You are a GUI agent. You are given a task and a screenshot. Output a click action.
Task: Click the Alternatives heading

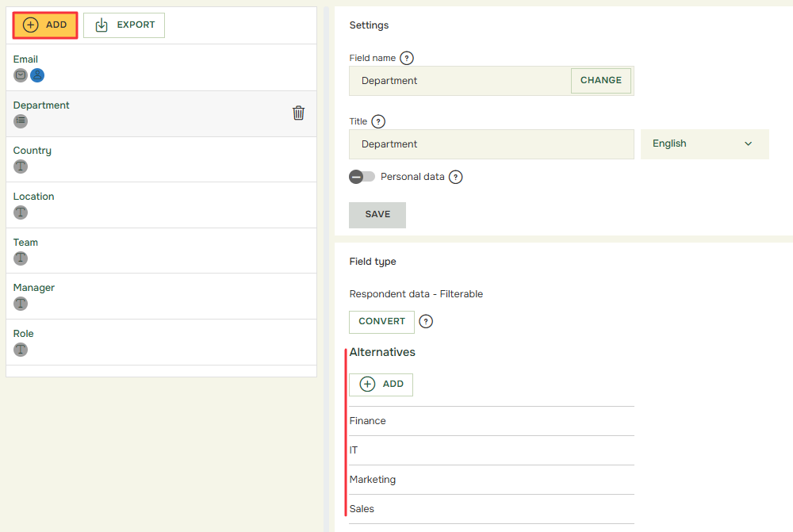[382, 352]
